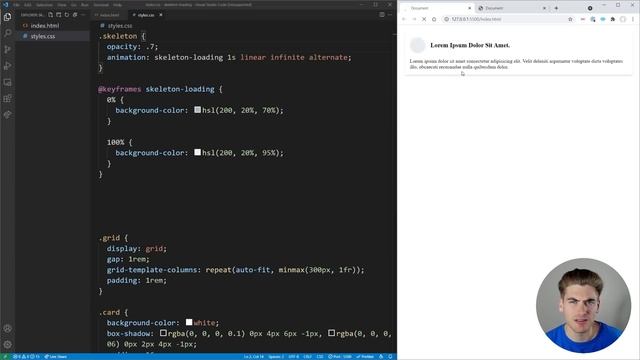Open the Selection menu in VS Code
Viewport: 640px width, 360px height.
tap(44, 5)
